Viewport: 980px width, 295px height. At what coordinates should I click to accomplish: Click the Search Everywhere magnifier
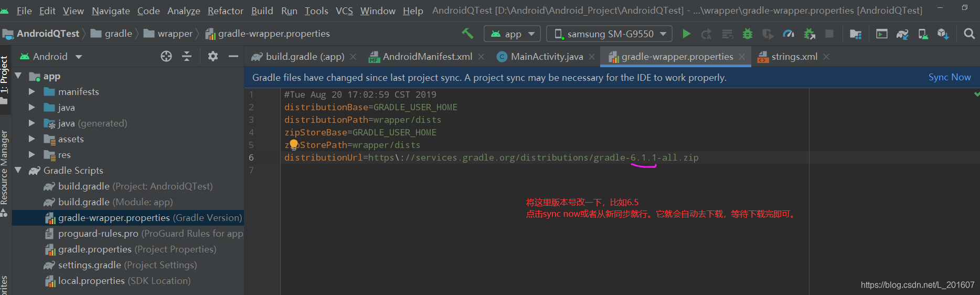(x=970, y=34)
